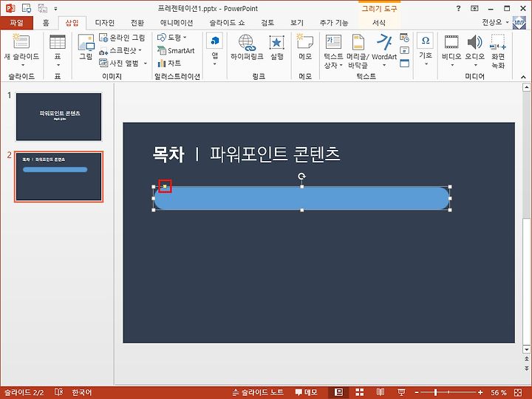Open Help with question mark button
Screen dimensions: 532x399
click(458, 9)
